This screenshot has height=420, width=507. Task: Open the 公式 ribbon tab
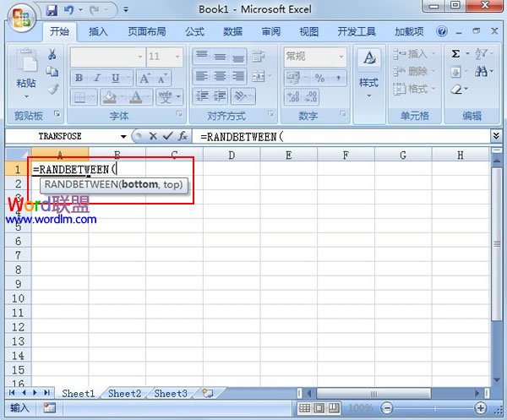coord(194,32)
